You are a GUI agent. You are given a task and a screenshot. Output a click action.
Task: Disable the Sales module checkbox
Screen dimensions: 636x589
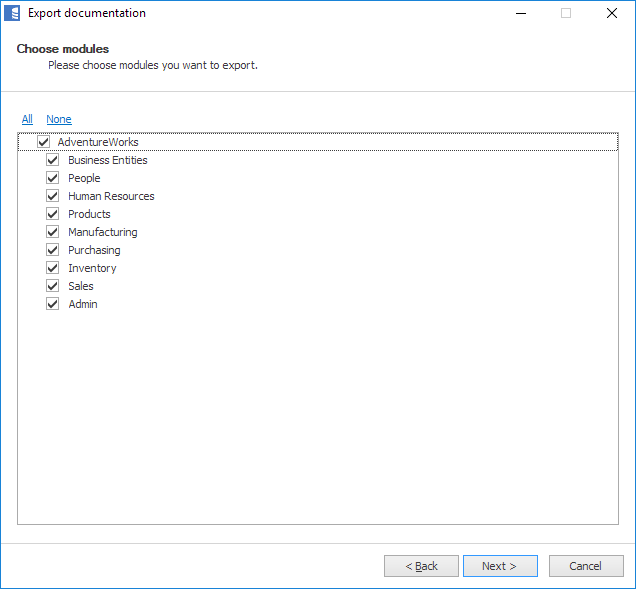53,286
